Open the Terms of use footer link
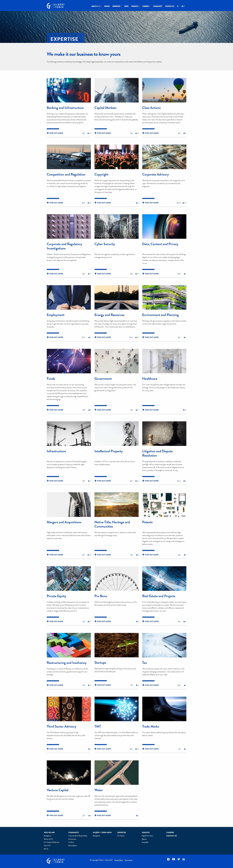 (128, 860)
